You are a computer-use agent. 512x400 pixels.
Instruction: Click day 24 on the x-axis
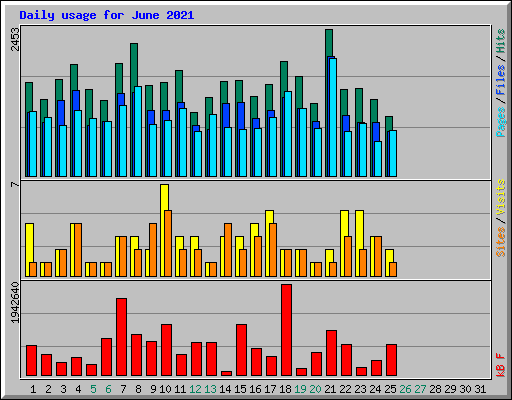(x=375, y=389)
